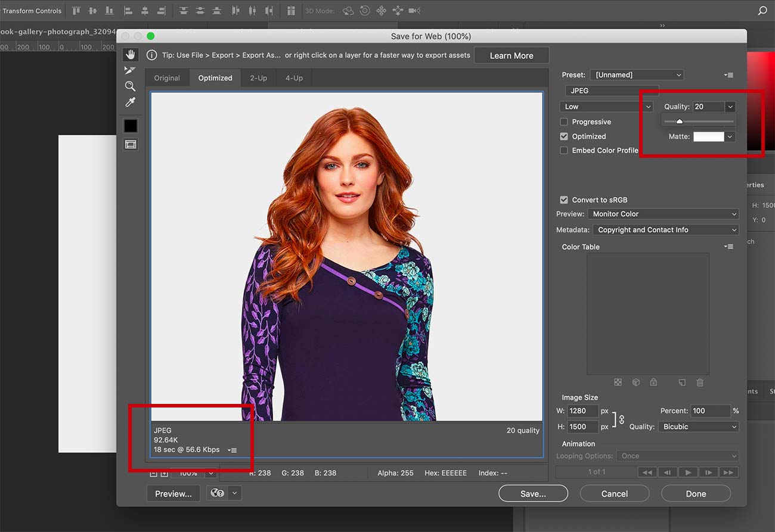Enable the Progressive checkbox

coord(564,122)
